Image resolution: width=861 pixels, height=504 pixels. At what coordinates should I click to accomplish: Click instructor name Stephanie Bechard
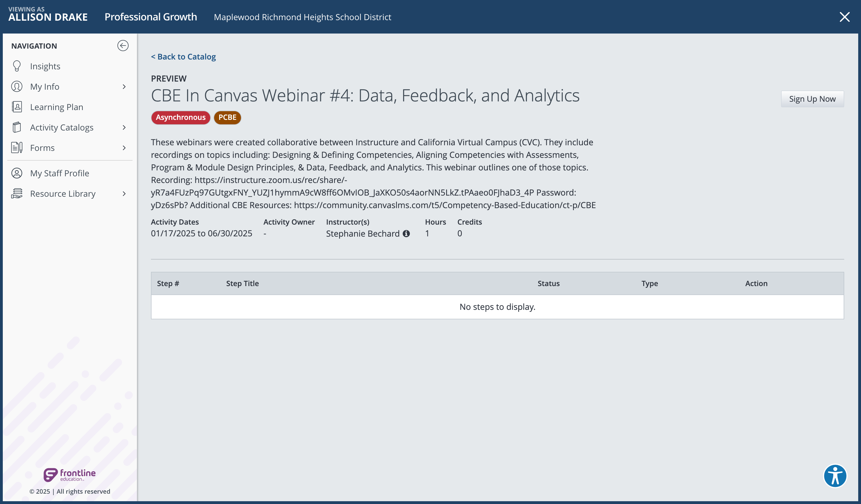pyautogui.click(x=363, y=234)
